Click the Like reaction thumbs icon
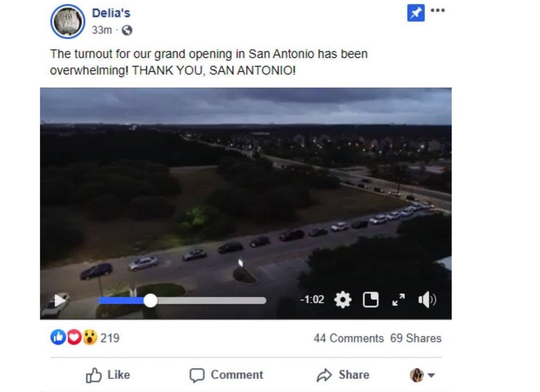 tap(58, 337)
